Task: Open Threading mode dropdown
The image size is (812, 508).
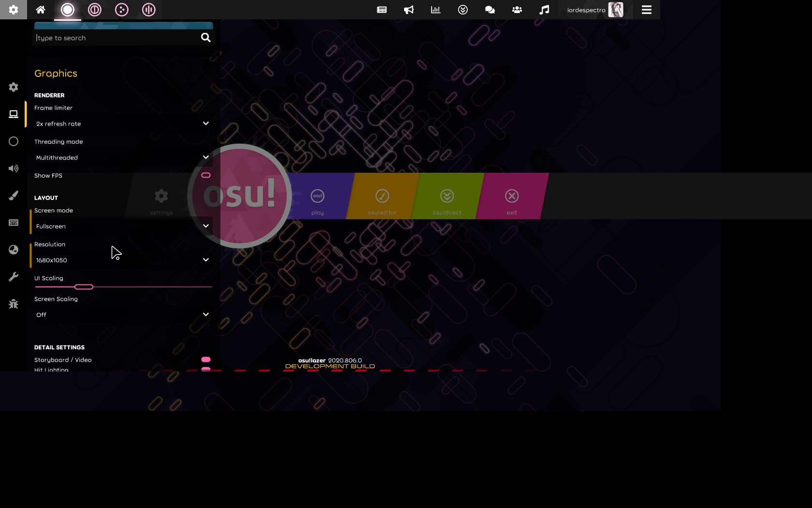Action: pos(123,158)
